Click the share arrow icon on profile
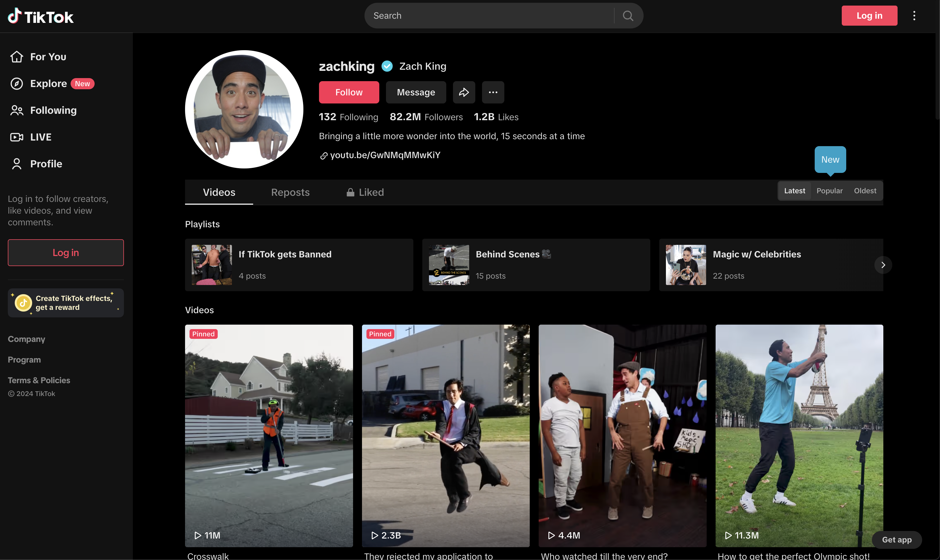 (464, 93)
